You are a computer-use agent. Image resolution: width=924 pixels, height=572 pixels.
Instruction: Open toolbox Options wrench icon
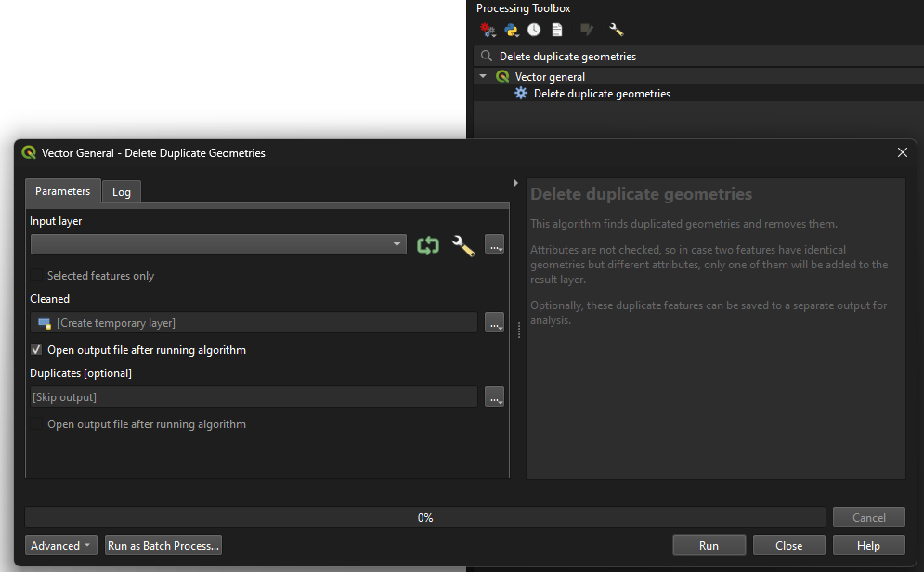point(616,30)
